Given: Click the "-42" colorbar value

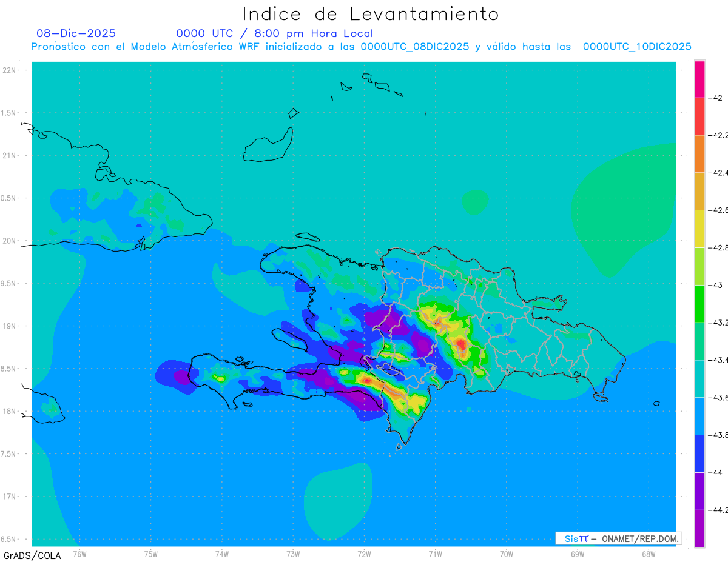Looking at the screenshot, I should (x=715, y=98).
